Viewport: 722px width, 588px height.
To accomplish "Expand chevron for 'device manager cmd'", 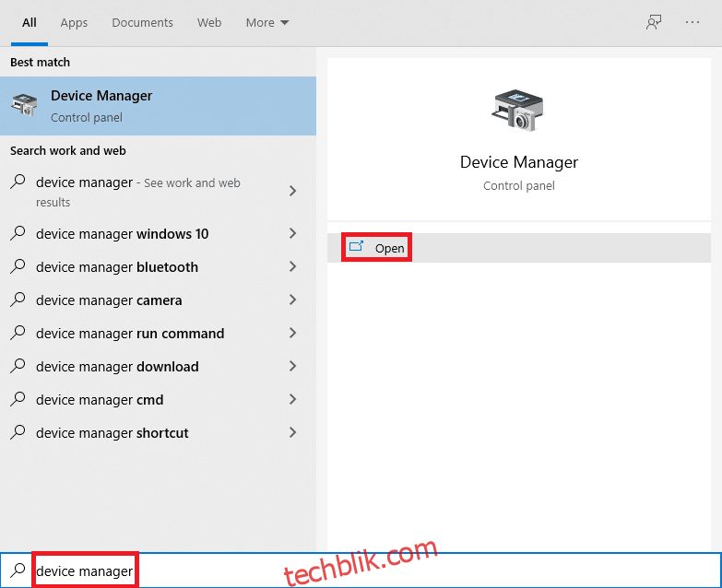I will coord(292,399).
